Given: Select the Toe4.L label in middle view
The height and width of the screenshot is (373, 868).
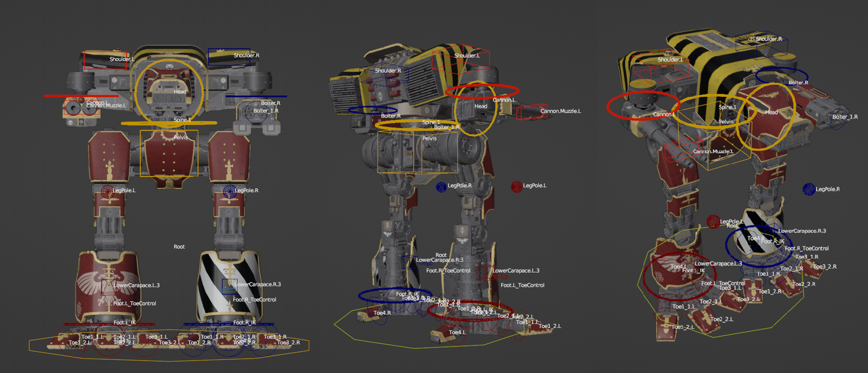Looking at the screenshot, I should tap(457, 332).
